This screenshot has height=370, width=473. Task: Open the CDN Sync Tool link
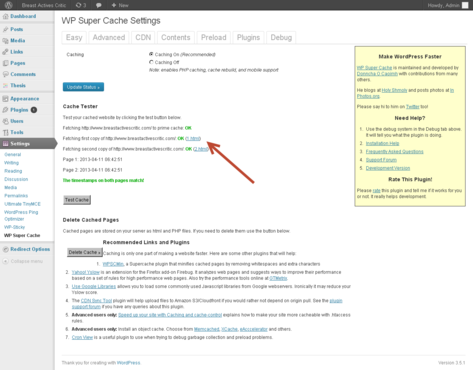pyautogui.click(x=96, y=301)
